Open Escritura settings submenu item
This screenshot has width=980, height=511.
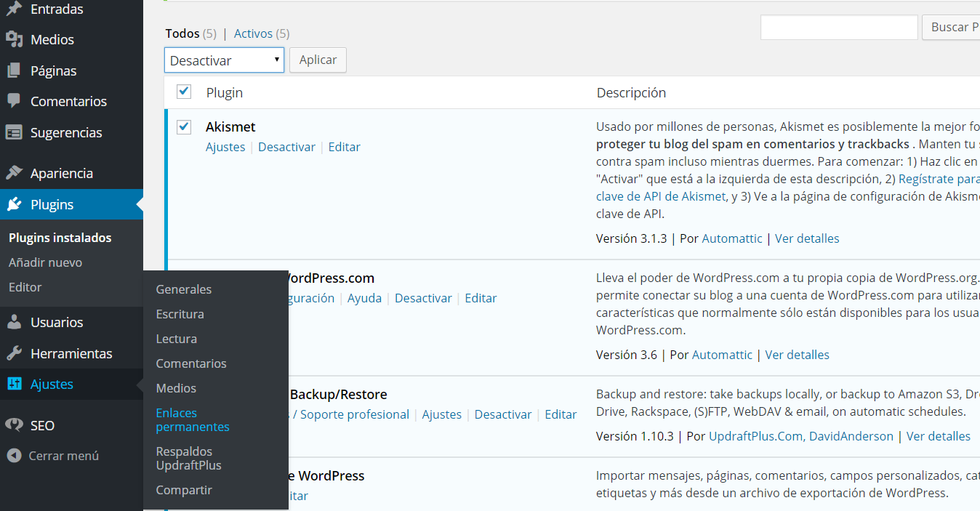180,314
